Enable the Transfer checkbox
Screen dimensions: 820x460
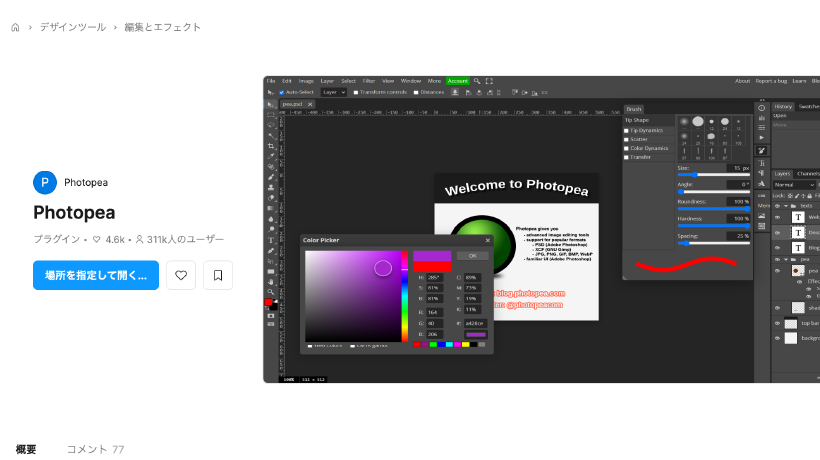click(626, 157)
